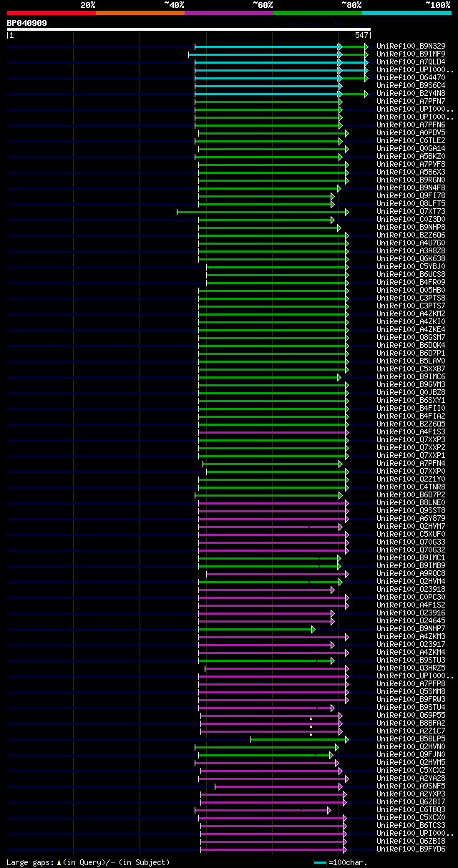Select the UniRef100_B4FRQ9 label
The width and height of the screenshot is (458, 868).
click(411, 283)
